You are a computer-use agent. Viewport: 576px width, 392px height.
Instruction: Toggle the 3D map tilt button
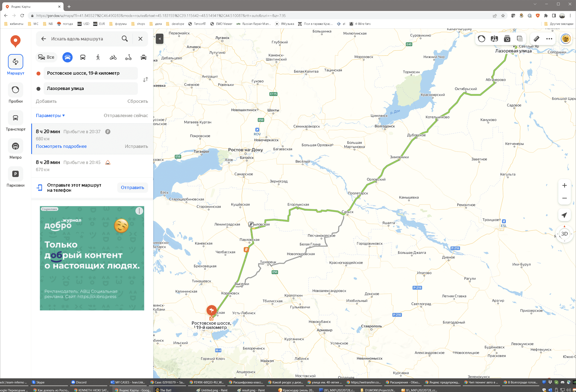click(x=564, y=234)
